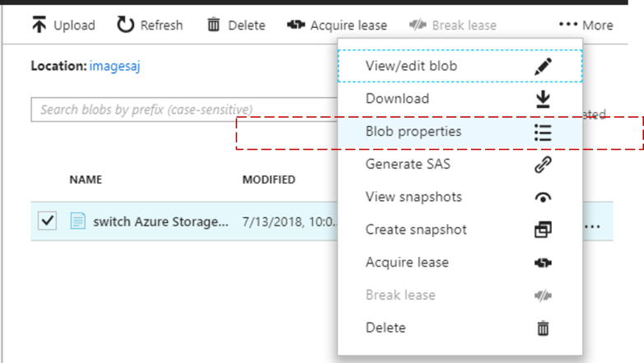The height and width of the screenshot is (363, 644).
Task: Click the Delete trash icon in toolbar
Action: click(214, 25)
